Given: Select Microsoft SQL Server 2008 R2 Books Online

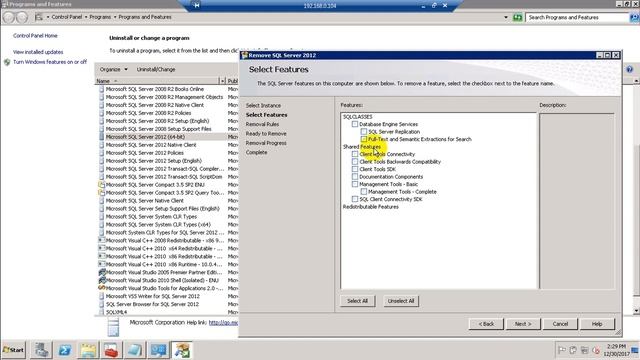Looking at the screenshot, I should (x=155, y=89).
